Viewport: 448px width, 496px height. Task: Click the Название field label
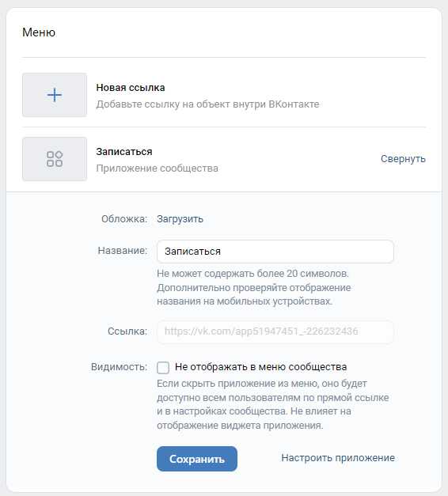tap(123, 251)
